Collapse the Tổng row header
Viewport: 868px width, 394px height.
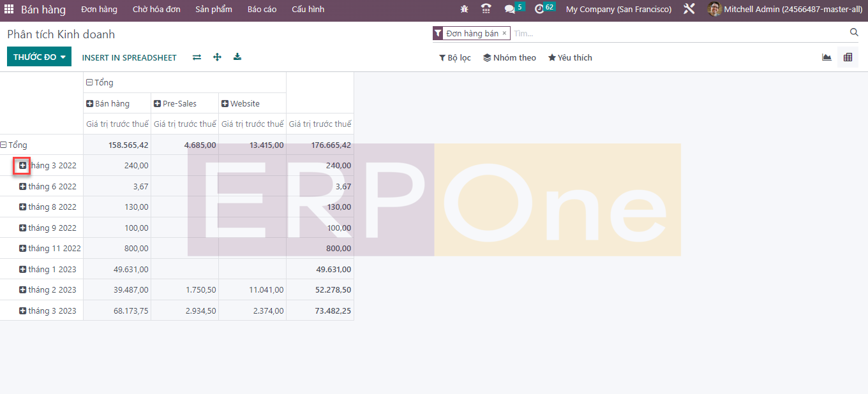click(x=4, y=145)
